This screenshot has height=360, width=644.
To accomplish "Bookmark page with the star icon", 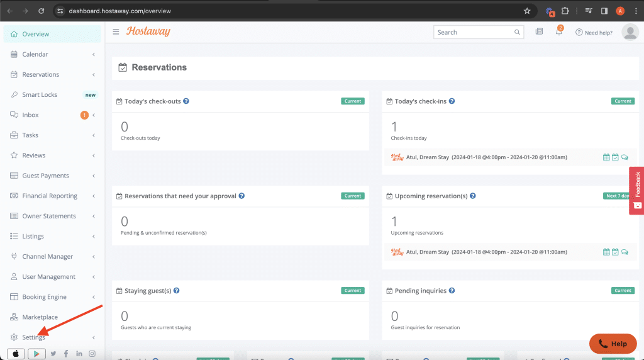I will [527, 11].
